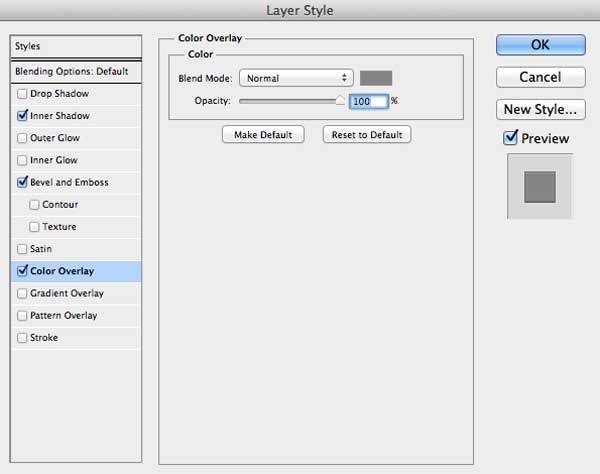The height and width of the screenshot is (474, 600).
Task: Disable the Bevel and Emboss checkbox
Action: click(x=22, y=182)
